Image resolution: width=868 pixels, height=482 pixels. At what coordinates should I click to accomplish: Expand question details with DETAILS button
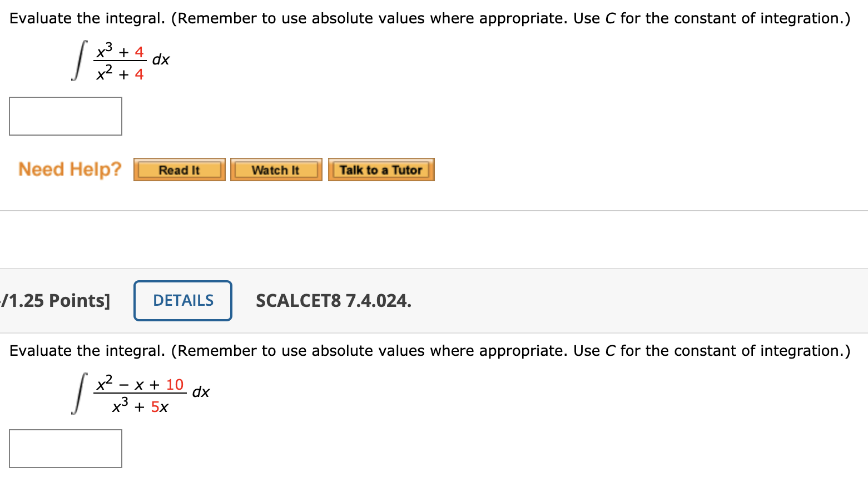coord(182,300)
